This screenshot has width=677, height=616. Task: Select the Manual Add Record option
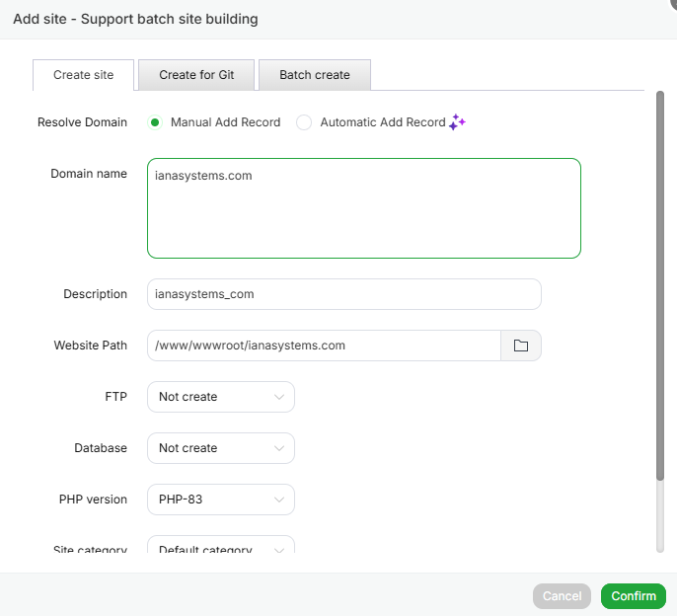point(155,122)
